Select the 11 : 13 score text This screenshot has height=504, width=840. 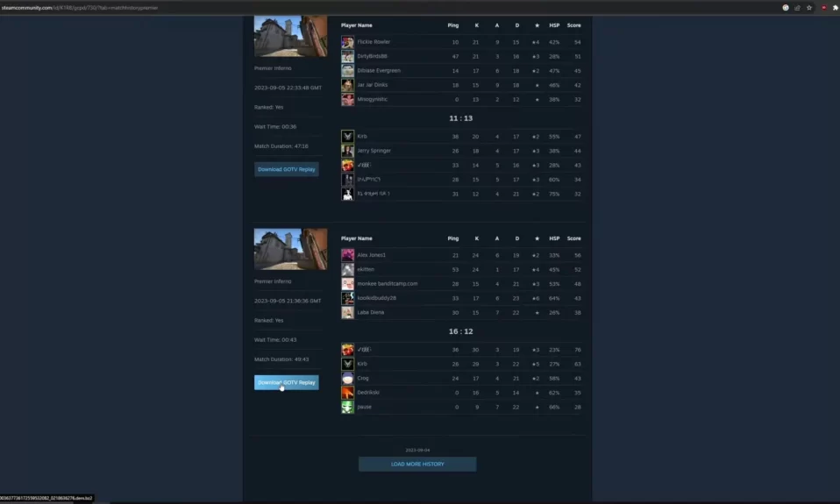coord(460,118)
